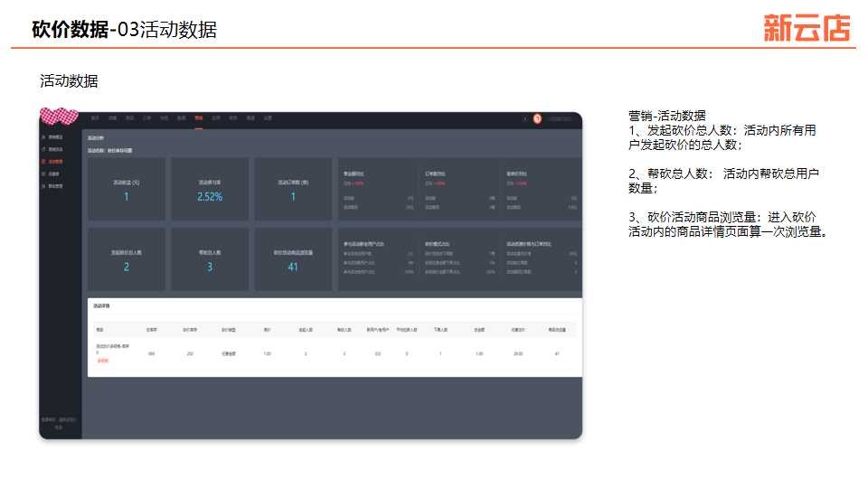Click the tag icon beside 营销活动
This screenshot has height=488, width=868.
click(43, 149)
